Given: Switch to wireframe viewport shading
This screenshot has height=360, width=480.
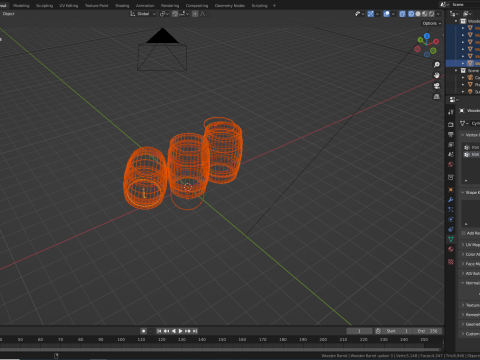Looking at the screenshot, I should 411,14.
